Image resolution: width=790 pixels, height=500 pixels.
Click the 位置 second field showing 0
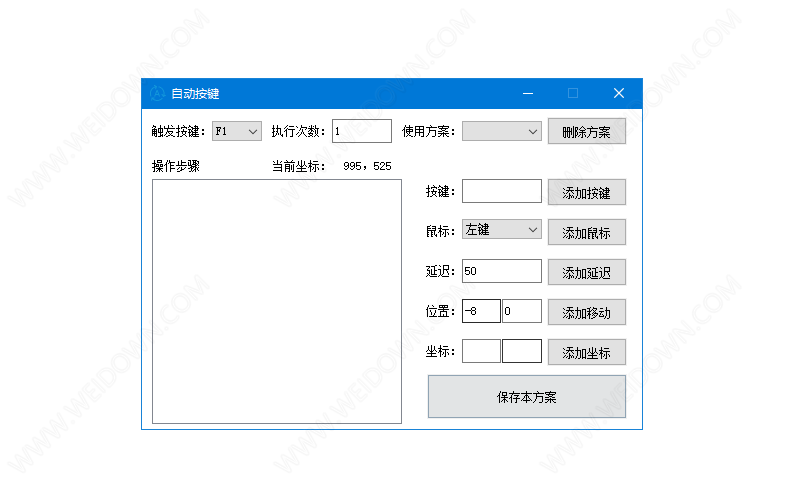pyautogui.click(x=521, y=311)
